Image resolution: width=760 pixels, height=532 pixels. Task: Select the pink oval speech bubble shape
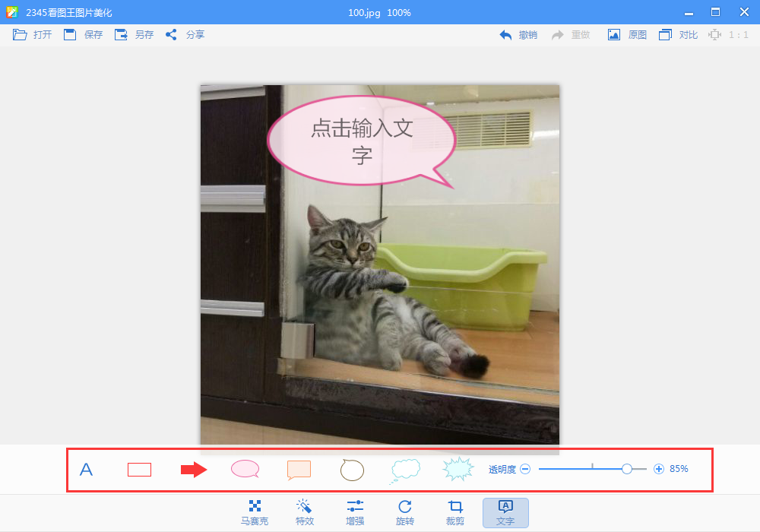pyautogui.click(x=245, y=469)
